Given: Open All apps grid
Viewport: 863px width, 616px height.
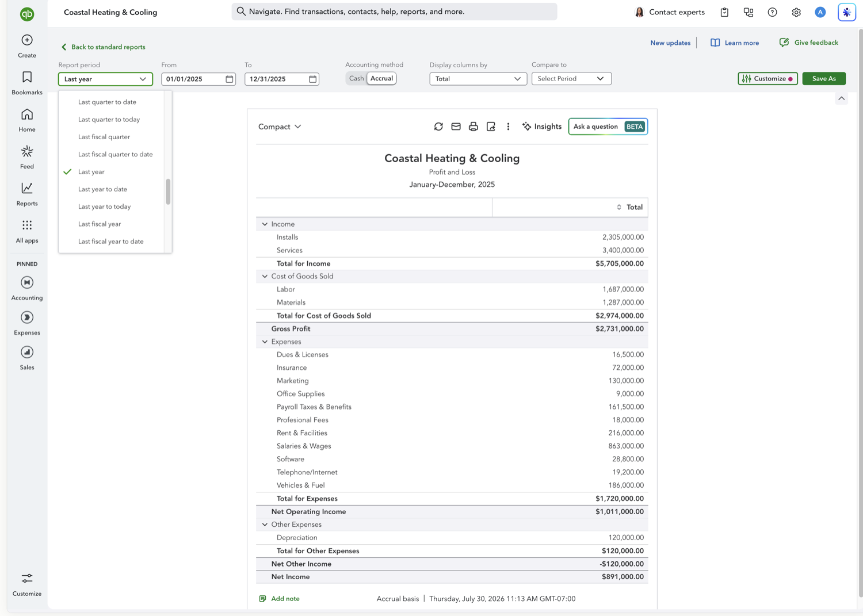Looking at the screenshot, I should pyautogui.click(x=27, y=231).
